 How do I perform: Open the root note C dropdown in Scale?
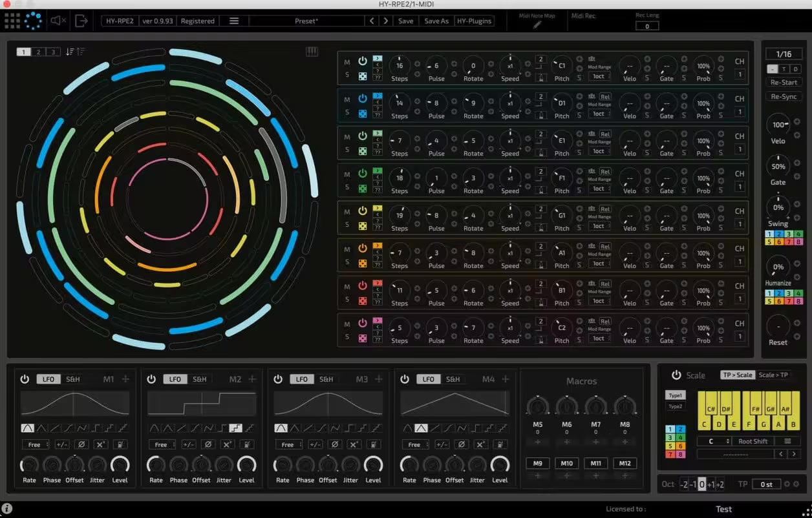[714, 441]
